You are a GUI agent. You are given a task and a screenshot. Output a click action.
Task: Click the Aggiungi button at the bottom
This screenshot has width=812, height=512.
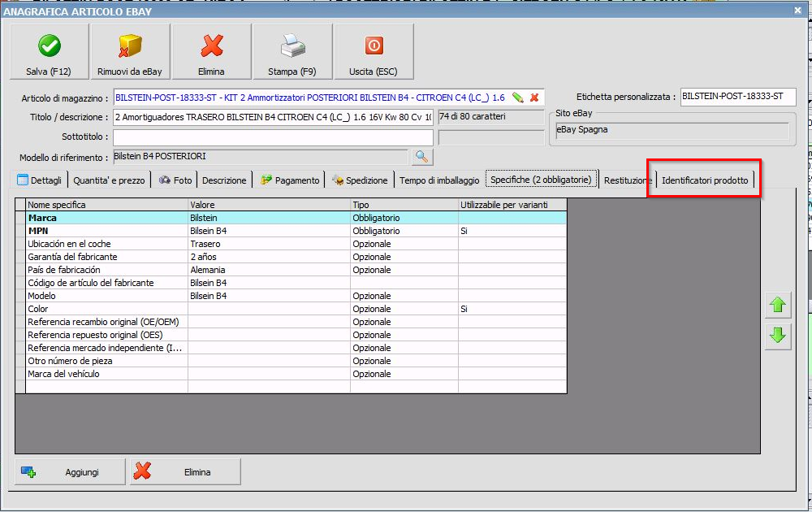(x=70, y=471)
